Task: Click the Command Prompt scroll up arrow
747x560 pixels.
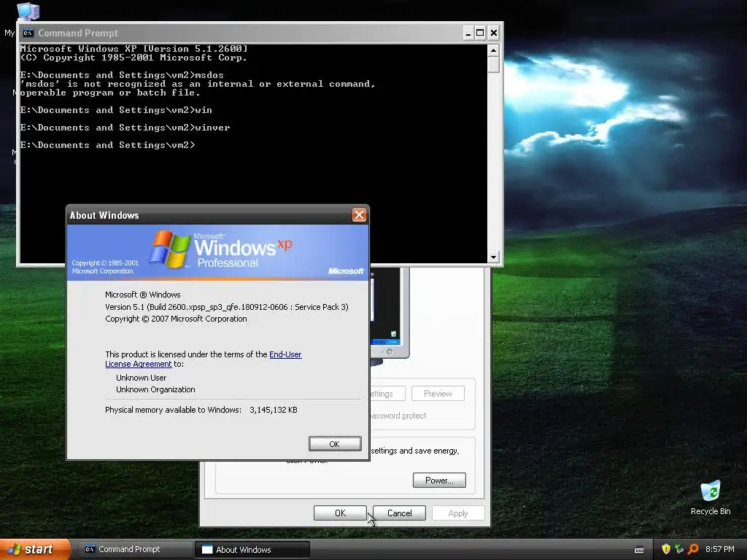Action: click(494, 50)
